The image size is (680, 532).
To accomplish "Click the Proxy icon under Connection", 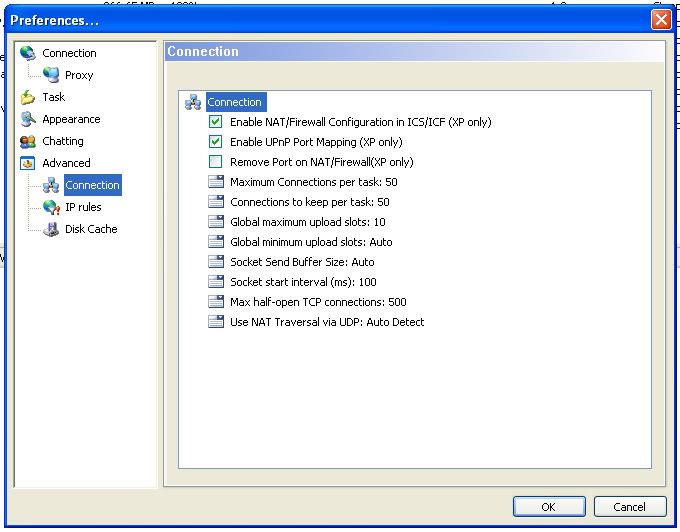I will (51, 75).
